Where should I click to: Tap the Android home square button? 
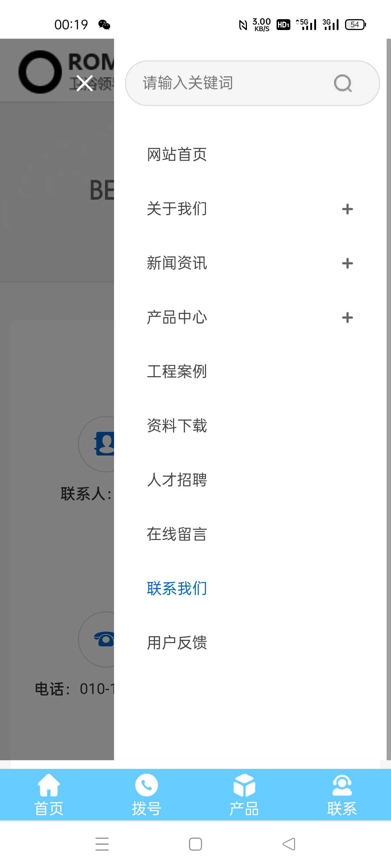pos(195,844)
